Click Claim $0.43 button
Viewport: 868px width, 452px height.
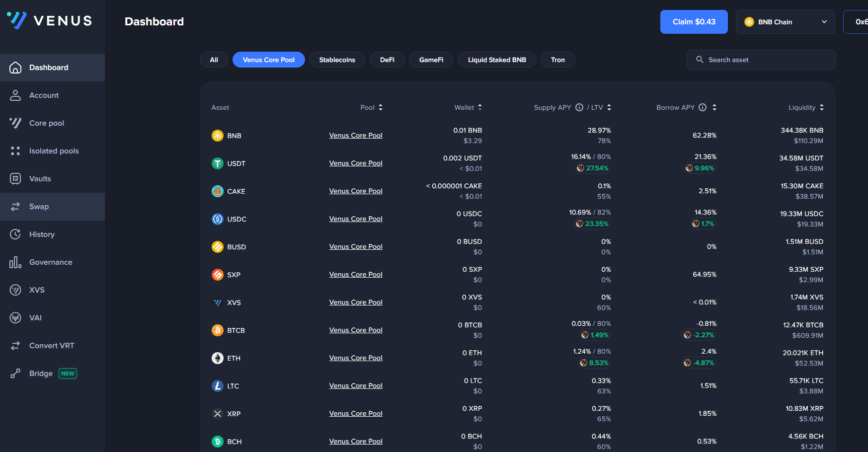coord(694,22)
